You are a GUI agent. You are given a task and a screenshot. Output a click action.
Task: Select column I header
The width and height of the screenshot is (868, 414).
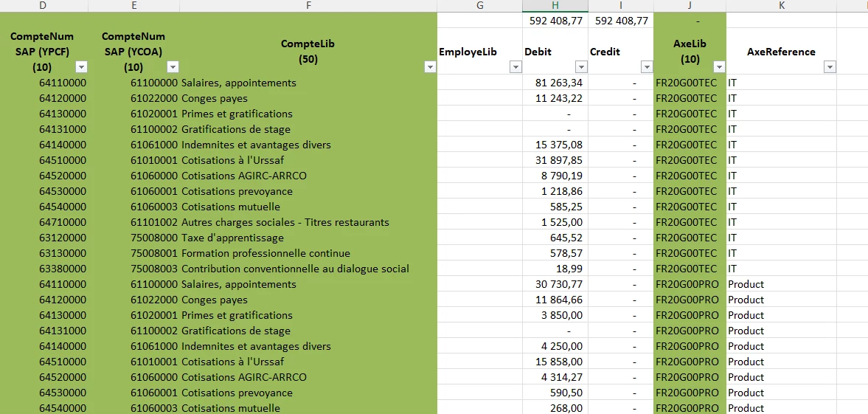620,6
